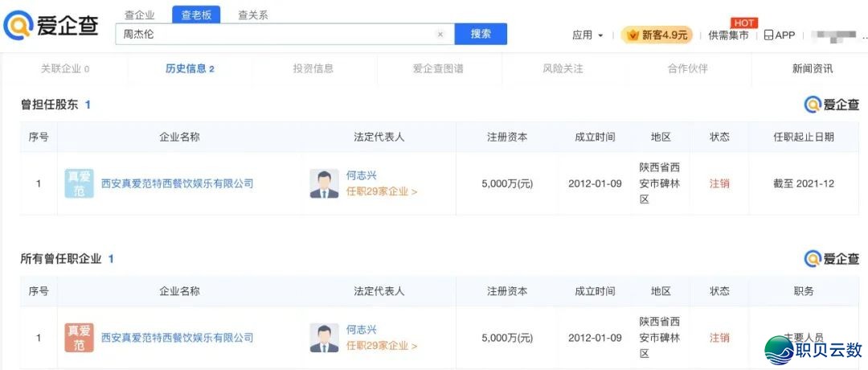Open 西安真爱范特西餐饮娱乐有限公司 link in 所有曾任职企业 table
This screenshot has width=868, height=370.
[x=177, y=337]
